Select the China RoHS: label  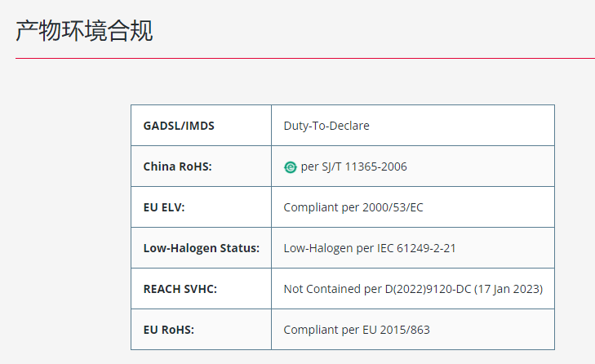pyautogui.click(x=178, y=166)
